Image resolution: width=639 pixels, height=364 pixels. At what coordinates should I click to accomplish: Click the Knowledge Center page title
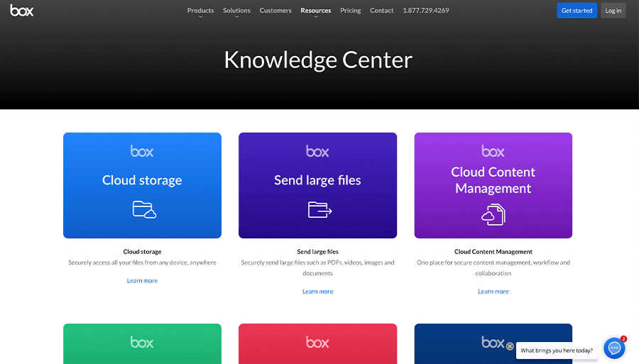click(x=318, y=60)
